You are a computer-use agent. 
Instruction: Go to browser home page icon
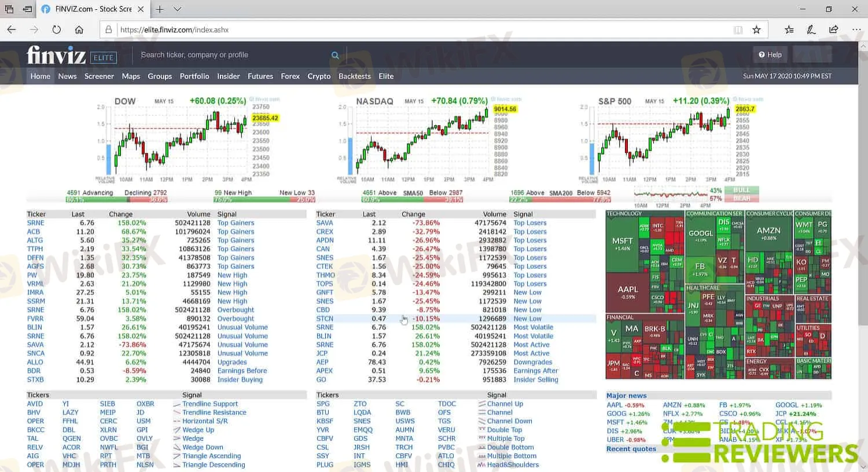(x=79, y=30)
